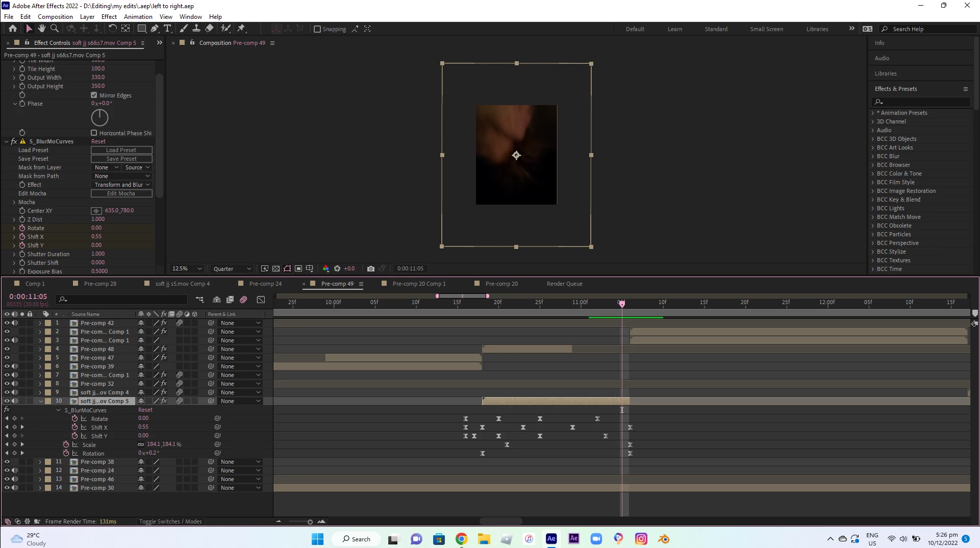Activate the Zoom magnifier tool

(55, 29)
